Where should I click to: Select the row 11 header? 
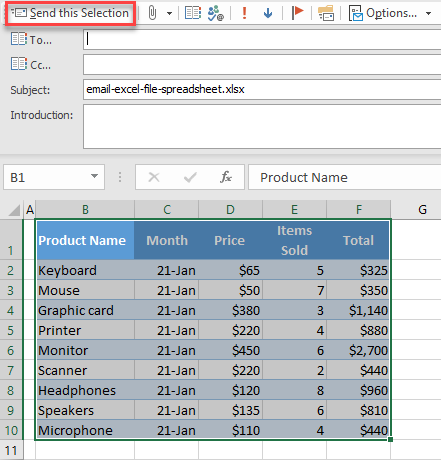pos(11,451)
